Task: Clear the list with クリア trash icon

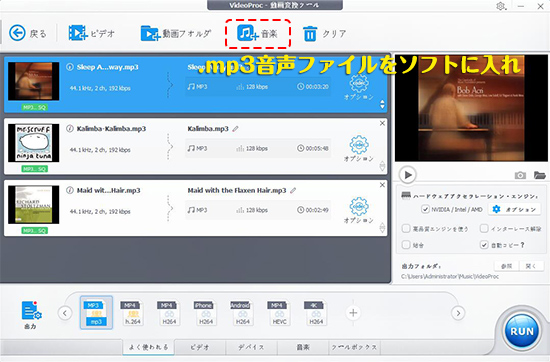Action: 324,34
